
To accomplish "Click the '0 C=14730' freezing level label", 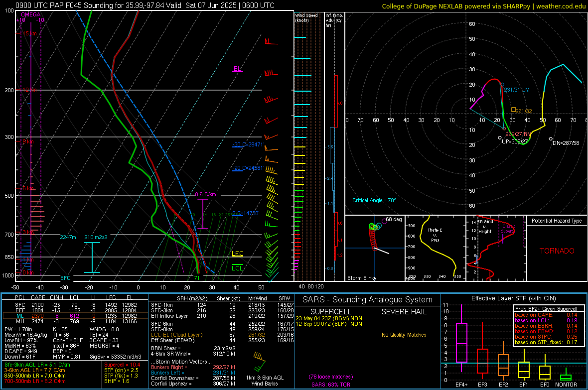I will (x=245, y=213).
